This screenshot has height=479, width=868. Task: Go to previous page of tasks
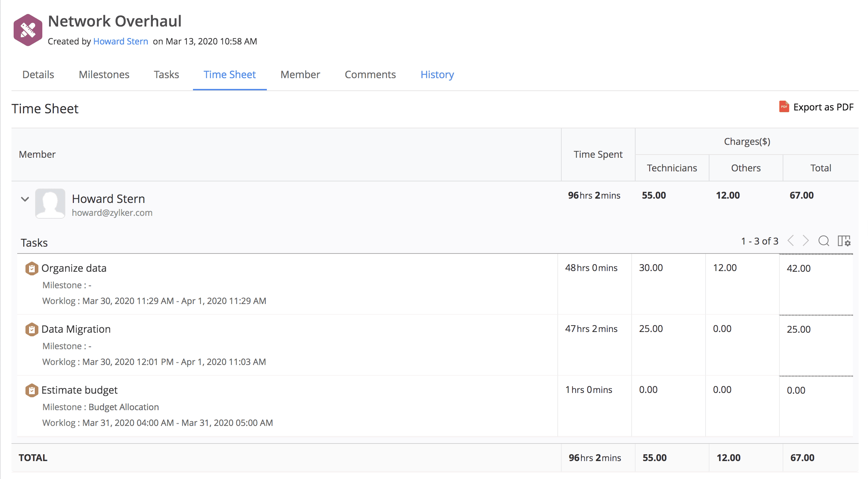(x=791, y=241)
